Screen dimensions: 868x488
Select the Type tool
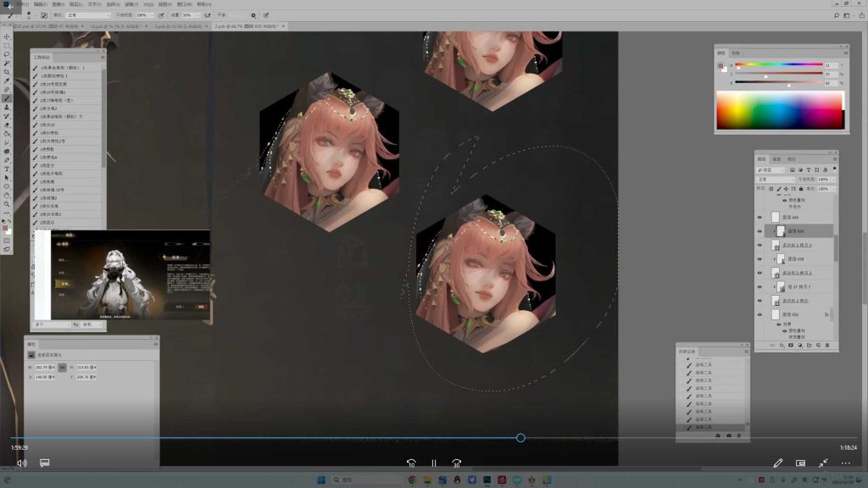(x=7, y=169)
